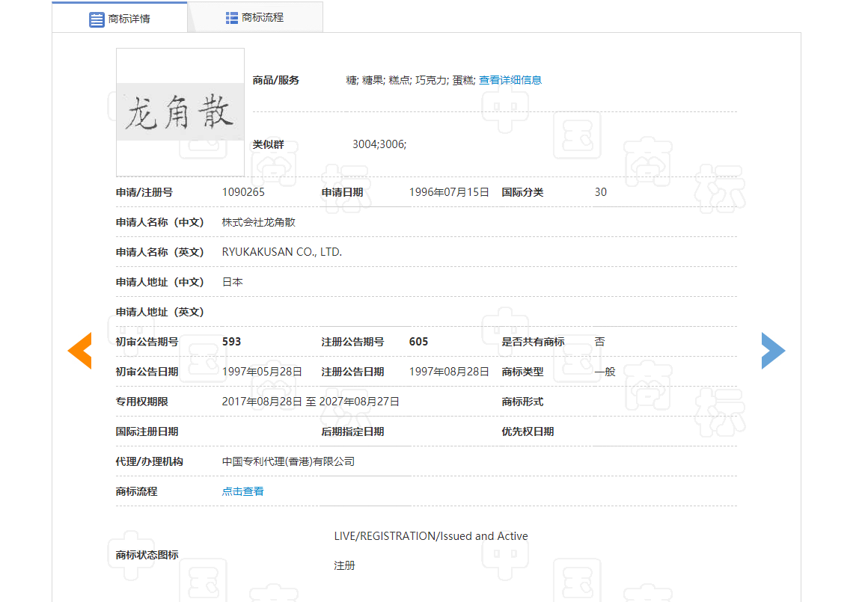Select LIVE/REGISTRATION/Issued and Active status
Screen dimensions: 868x602
point(431,536)
